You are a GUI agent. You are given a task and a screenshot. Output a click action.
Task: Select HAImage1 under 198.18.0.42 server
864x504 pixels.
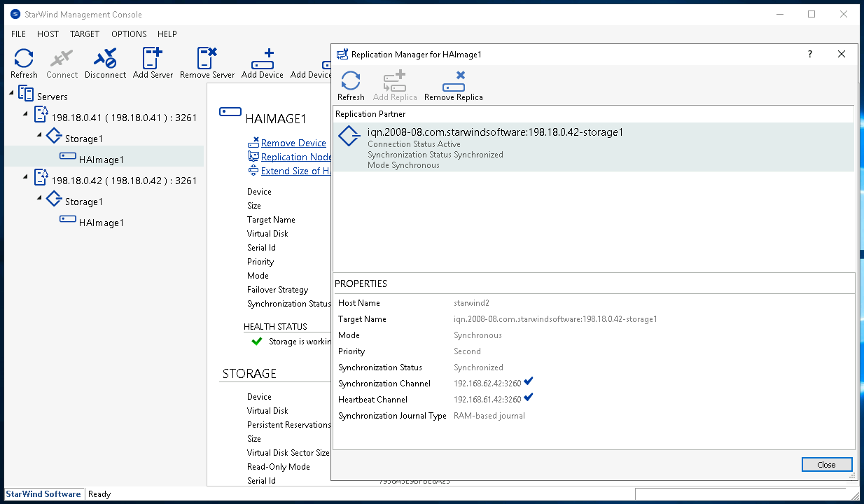(x=101, y=223)
